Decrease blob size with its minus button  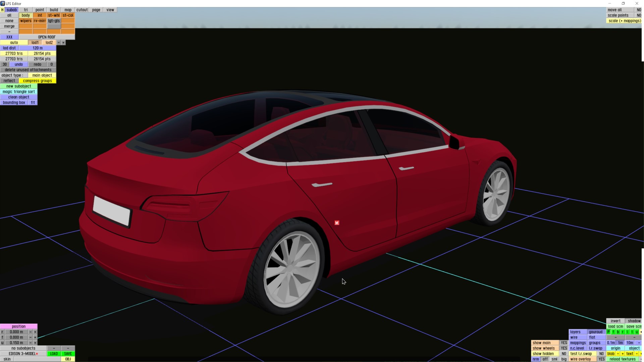click(618, 354)
